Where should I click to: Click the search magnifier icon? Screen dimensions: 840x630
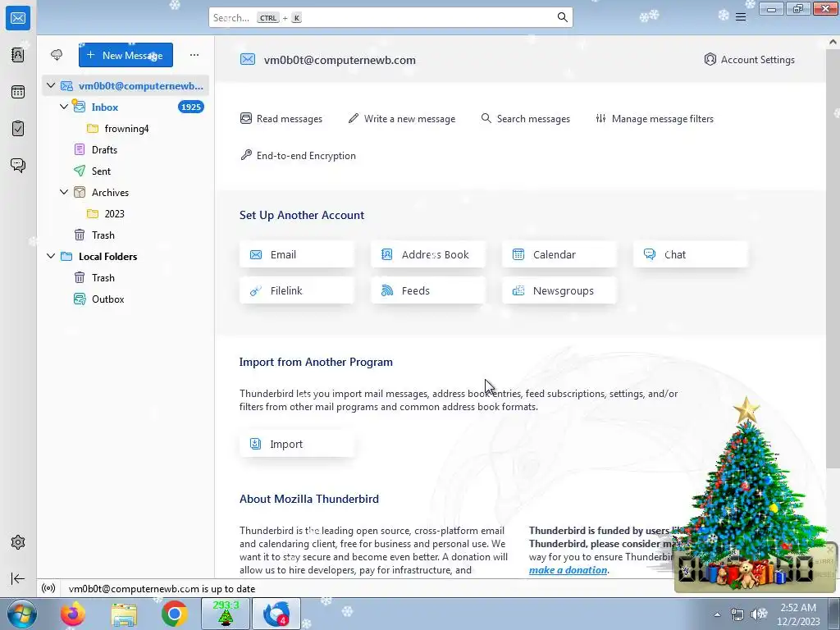click(562, 18)
